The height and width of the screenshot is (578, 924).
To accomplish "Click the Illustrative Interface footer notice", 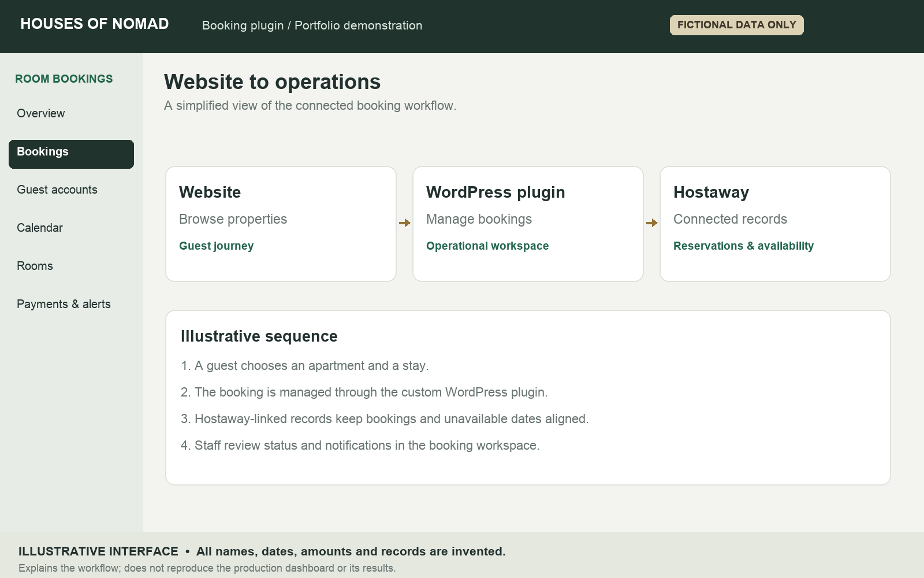I will tap(262, 551).
